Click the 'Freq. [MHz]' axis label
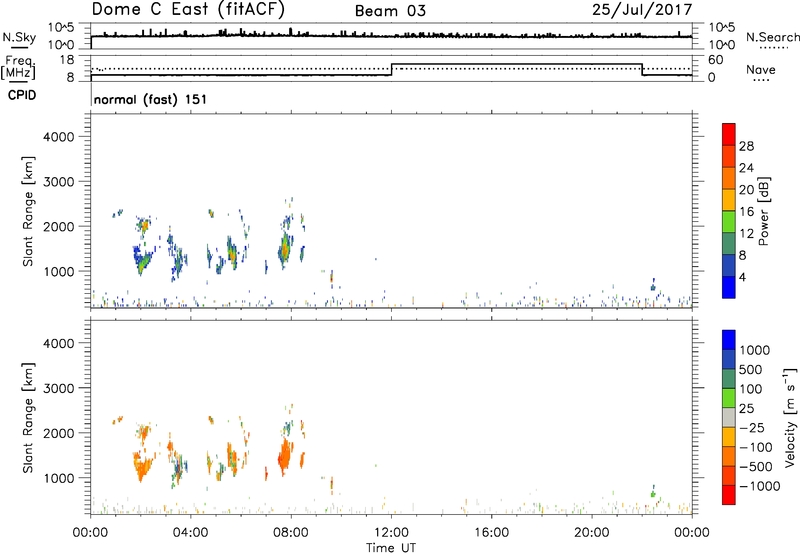Screen dimensions: 800x554 click(19, 67)
